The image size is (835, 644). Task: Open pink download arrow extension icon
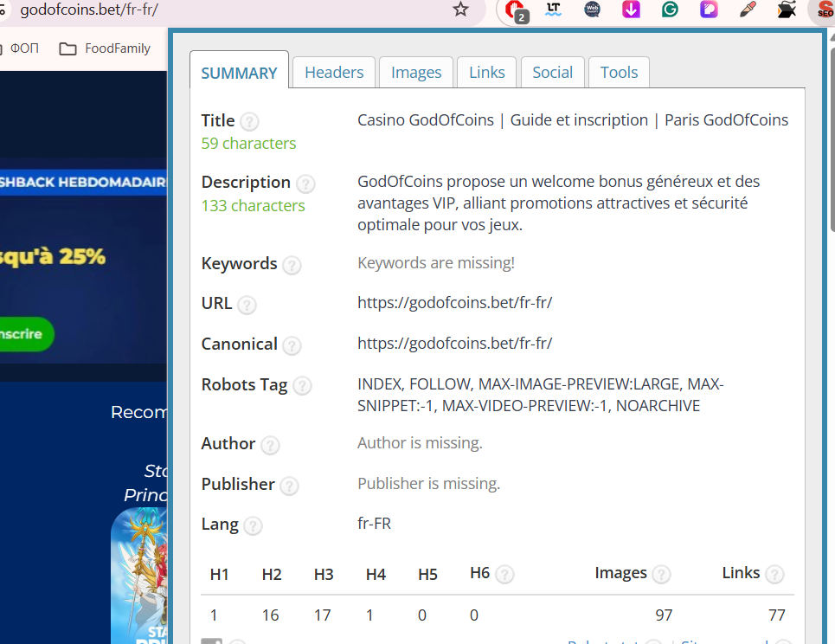[x=631, y=9]
